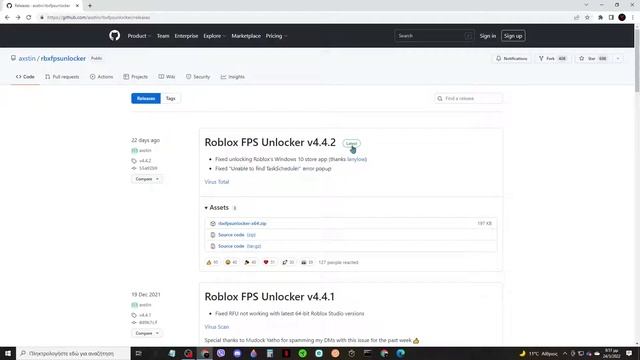The width and height of the screenshot is (640, 360).
Task: Open the Pricing dropdown menu
Action: pos(276,36)
